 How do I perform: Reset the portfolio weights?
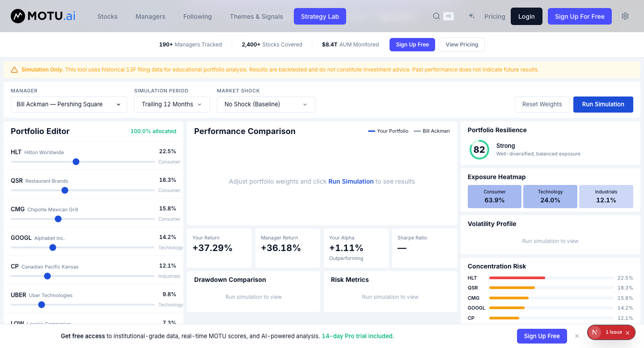point(542,105)
